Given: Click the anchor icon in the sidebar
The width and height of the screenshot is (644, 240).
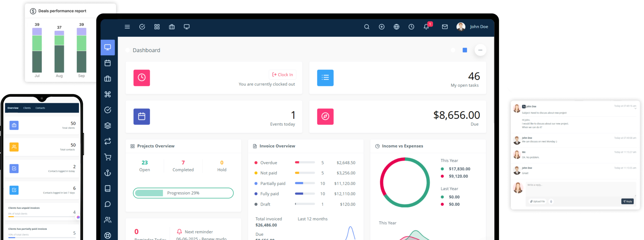Looking at the screenshot, I should click(x=108, y=173).
